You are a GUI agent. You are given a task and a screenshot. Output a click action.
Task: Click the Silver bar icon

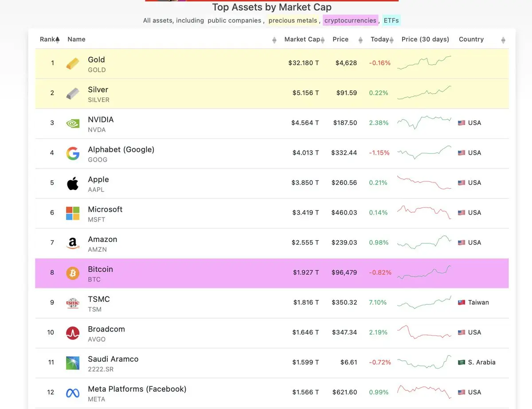(x=73, y=93)
